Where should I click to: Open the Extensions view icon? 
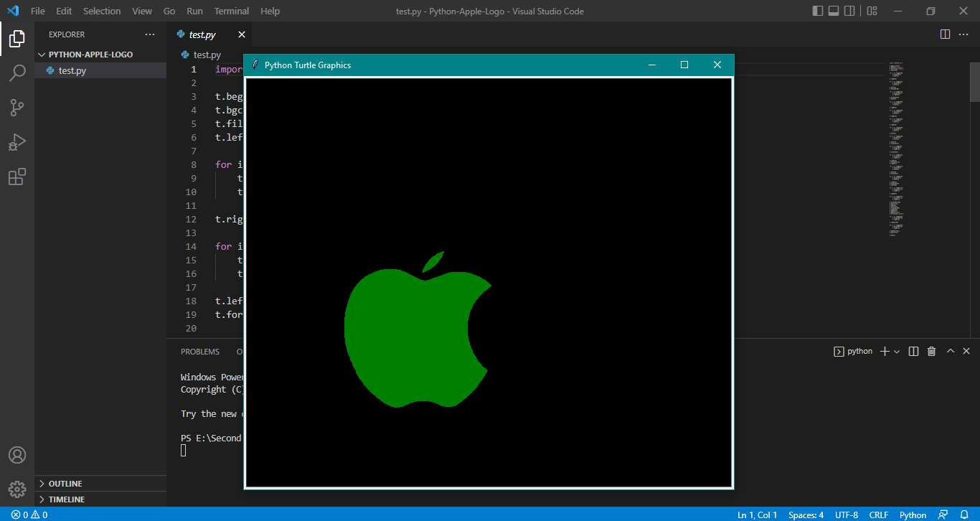pyautogui.click(x=17, y=177)
